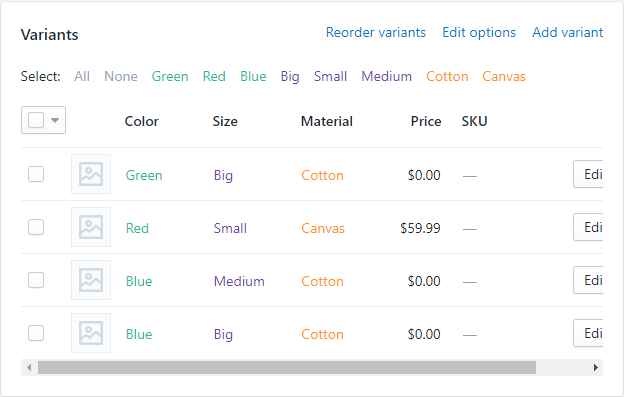The height and width of the screenshot is (397, 624).
Task: Tick the checkbox for Blue Big Cotton row
Action: [36, 333]
